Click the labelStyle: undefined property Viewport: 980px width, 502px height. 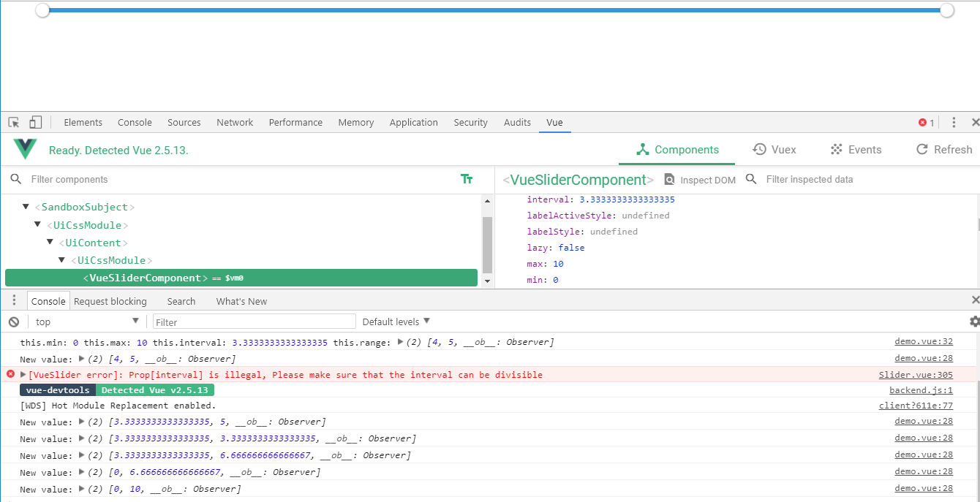(x=582, y=232)
